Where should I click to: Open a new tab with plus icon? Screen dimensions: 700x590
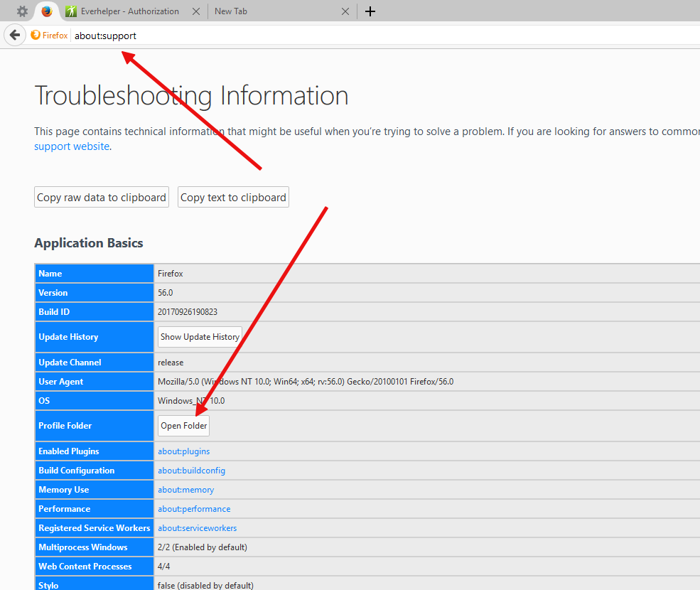[370, 11]
